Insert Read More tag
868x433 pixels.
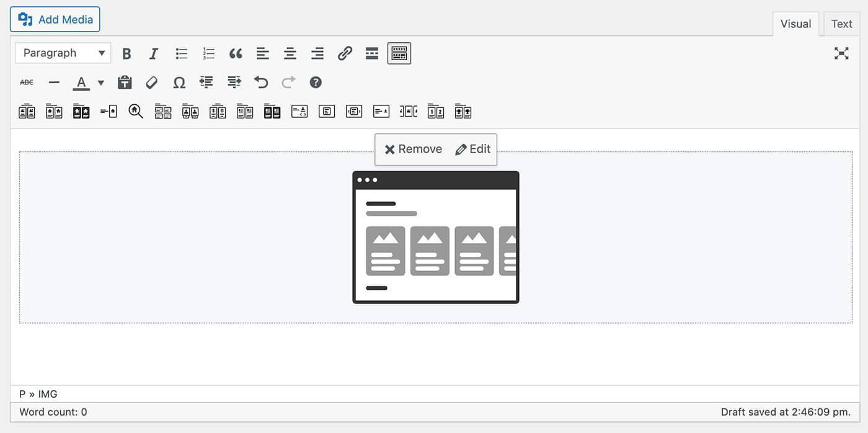coord(372,54)
